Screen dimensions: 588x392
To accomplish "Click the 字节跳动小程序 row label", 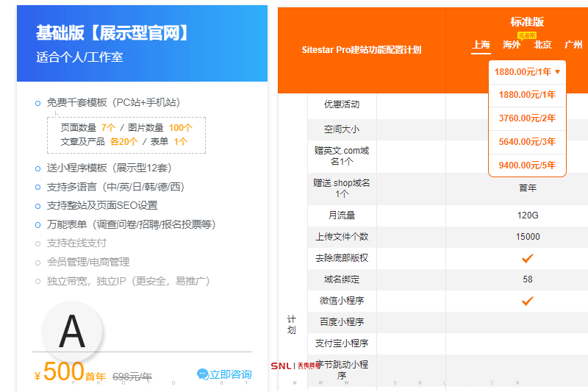I will [x=342, y=370].
